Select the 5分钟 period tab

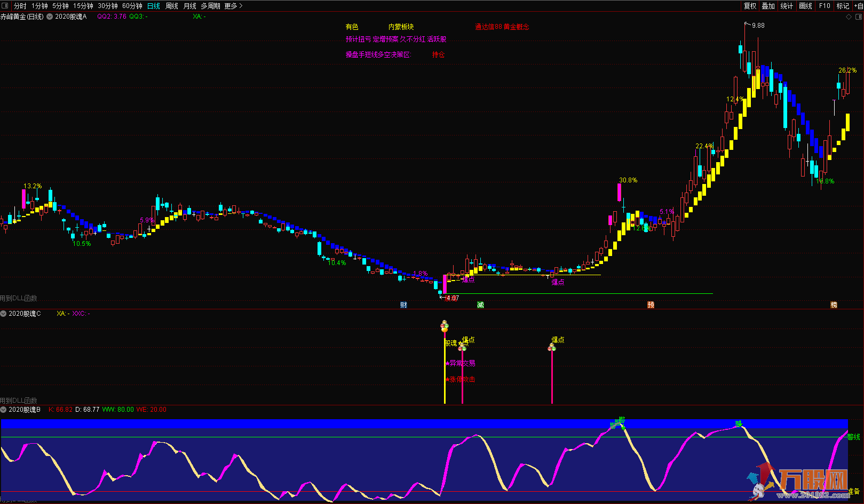tap(60, 6)
